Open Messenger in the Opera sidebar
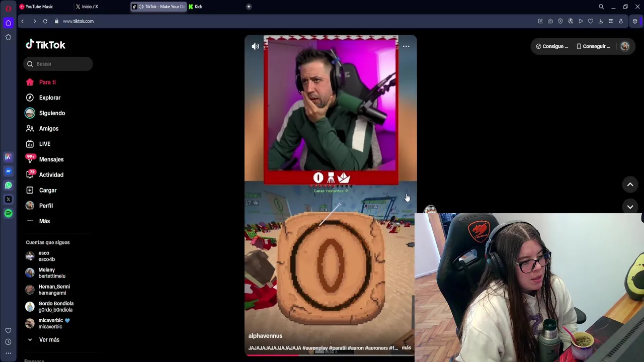The height and width of the screenshot is (362, 644). pyautogui.click(x=8, y=171)
